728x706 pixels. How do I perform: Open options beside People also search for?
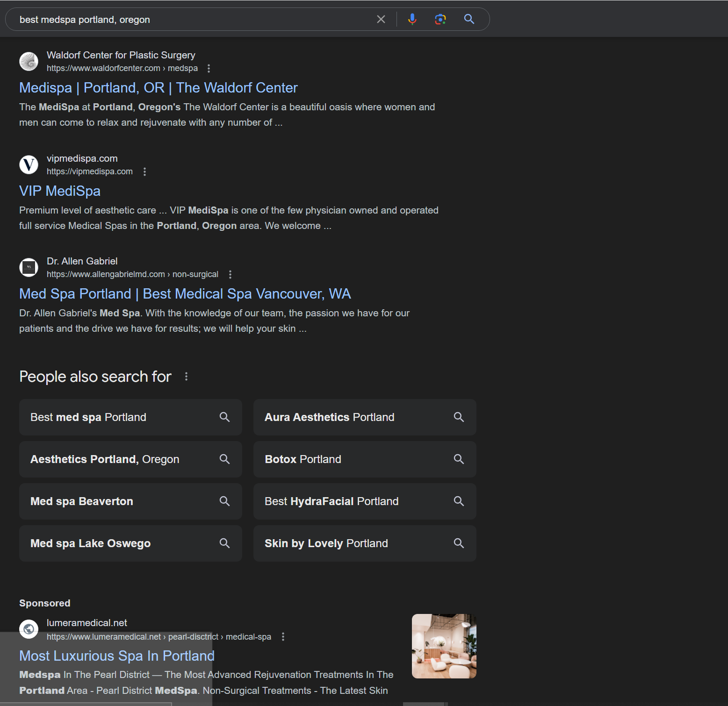[186, 376]
